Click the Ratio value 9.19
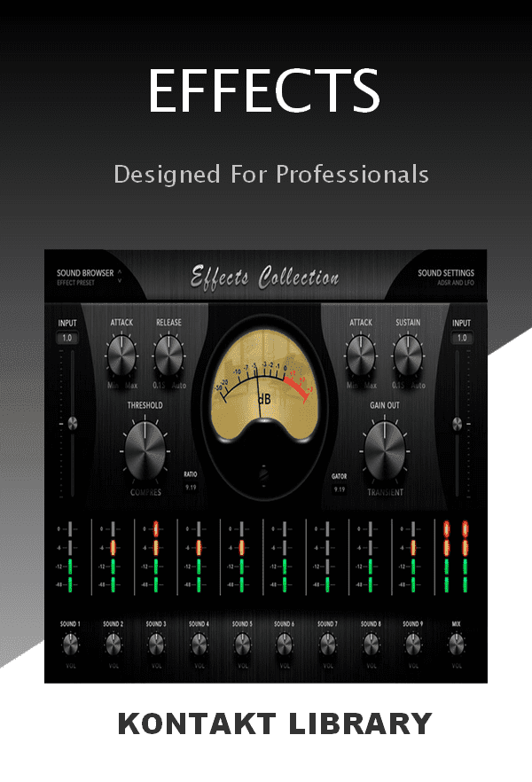 (191, 488)
